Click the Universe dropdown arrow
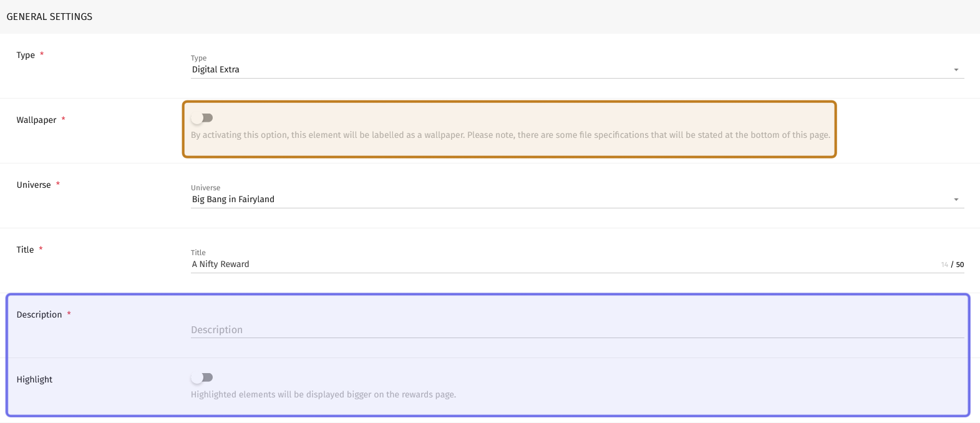This screenshot has width=980, height=423. pos(956,200)
